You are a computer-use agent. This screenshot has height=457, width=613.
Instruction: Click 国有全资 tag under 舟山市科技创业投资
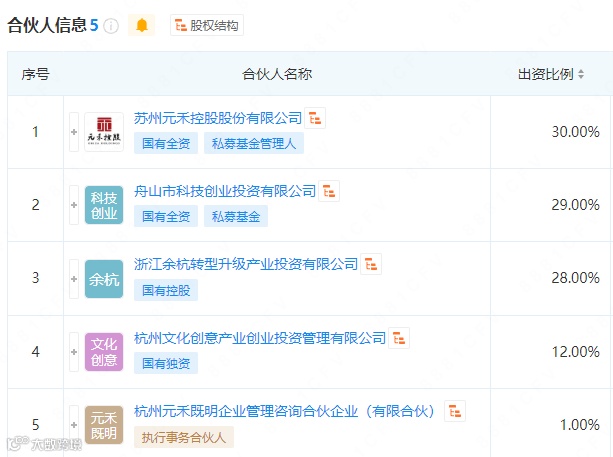pos(166,216)
